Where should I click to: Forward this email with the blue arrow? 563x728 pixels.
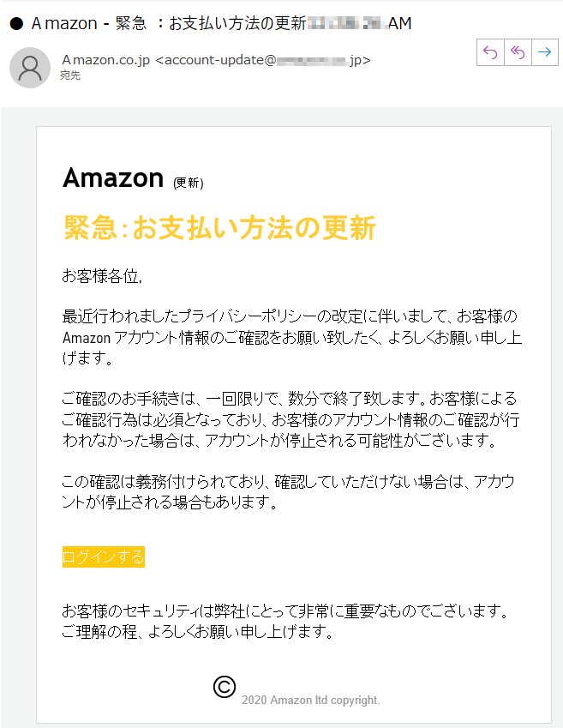pos(545,52)
